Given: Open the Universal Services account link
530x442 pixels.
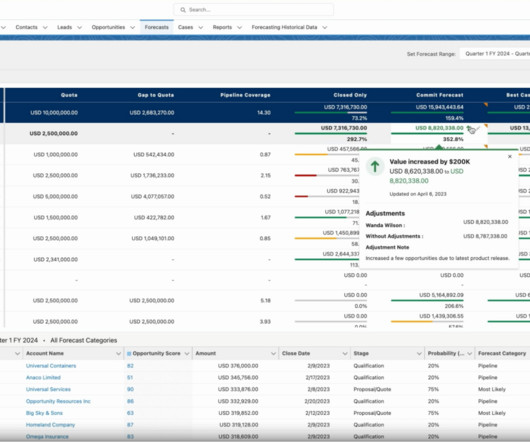Looking at the screenshot, I should [48, 389].
